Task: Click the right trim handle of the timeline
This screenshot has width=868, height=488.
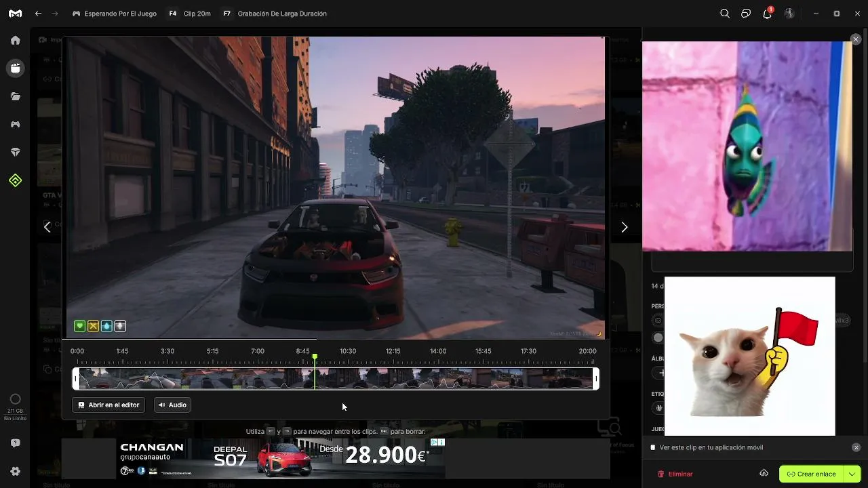Action: (x=596, y=378)
